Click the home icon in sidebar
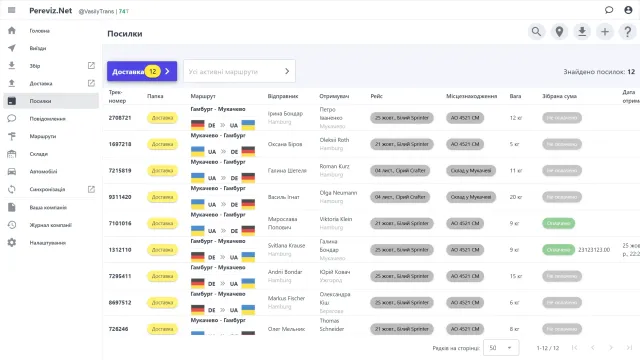 point(12,31)
